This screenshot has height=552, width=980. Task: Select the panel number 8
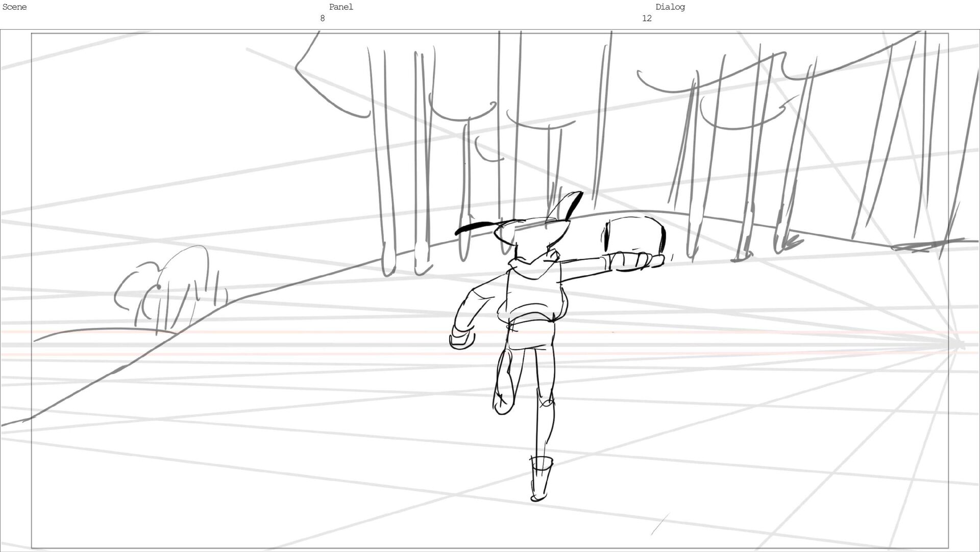pyautogui.click(x=322, y=18)
